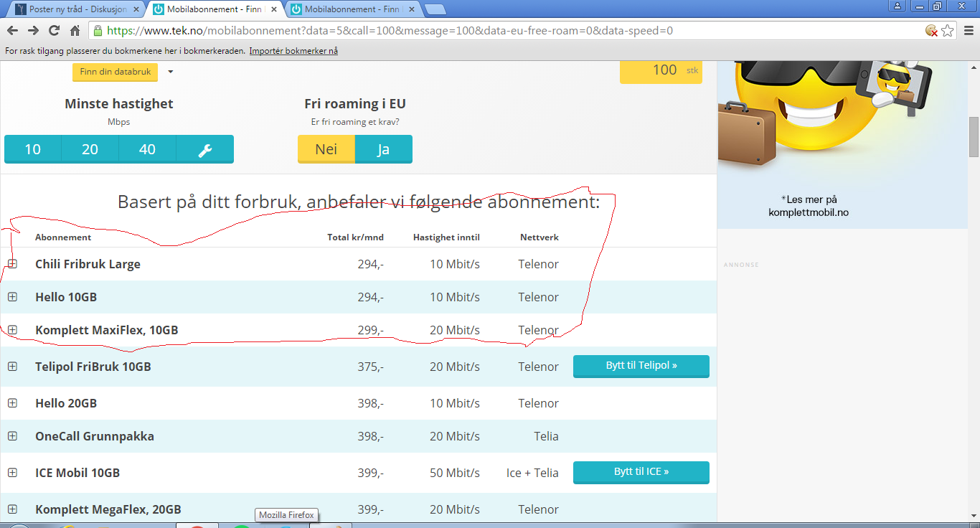Screen dimensions: 980x528
Task: Click the Hello 20GB plan name
Action: pyautogui.click(x=66, y=403)
